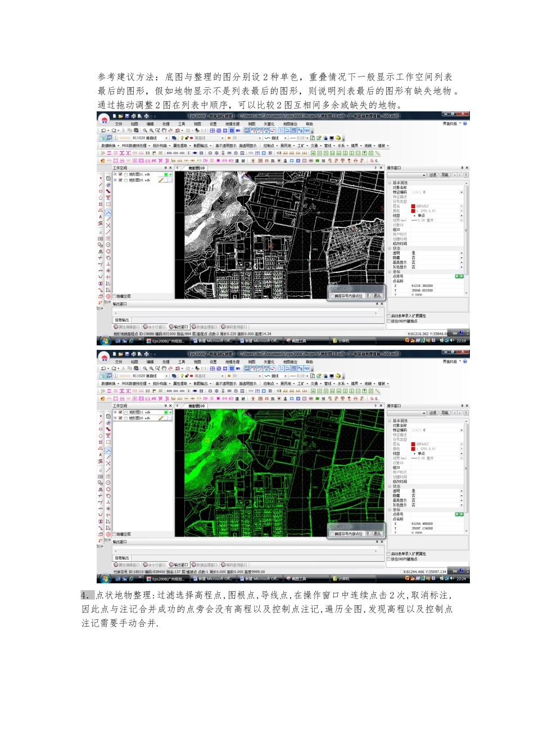Select text annotation A tool, lower screenshot

pyautogui.click(x=101, y=454)
